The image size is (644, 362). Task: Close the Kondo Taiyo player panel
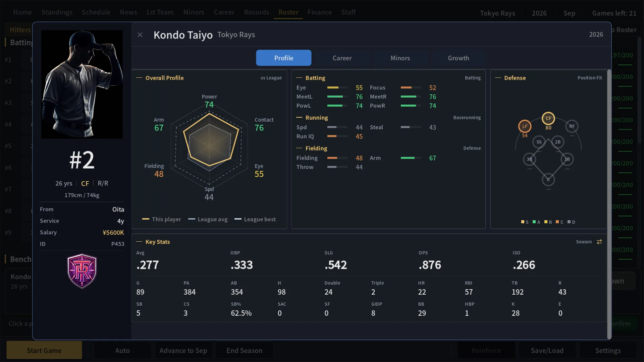click(x=140, y=35)
